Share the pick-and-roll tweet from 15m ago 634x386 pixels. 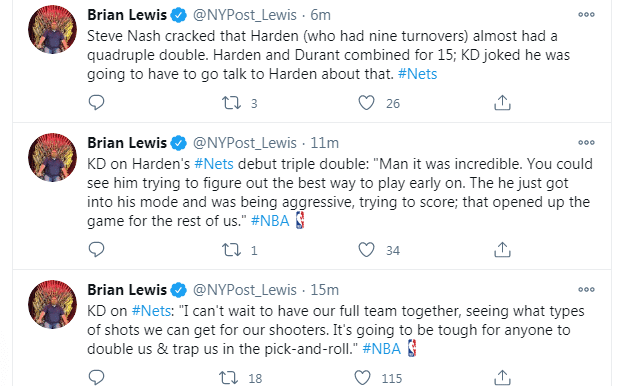(x=502, y=378)
